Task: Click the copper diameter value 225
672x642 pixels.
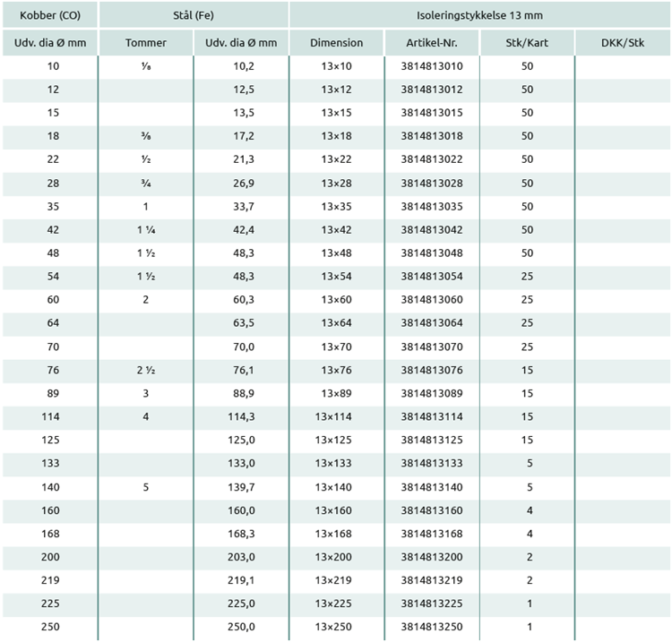Action: pos(50,603)
